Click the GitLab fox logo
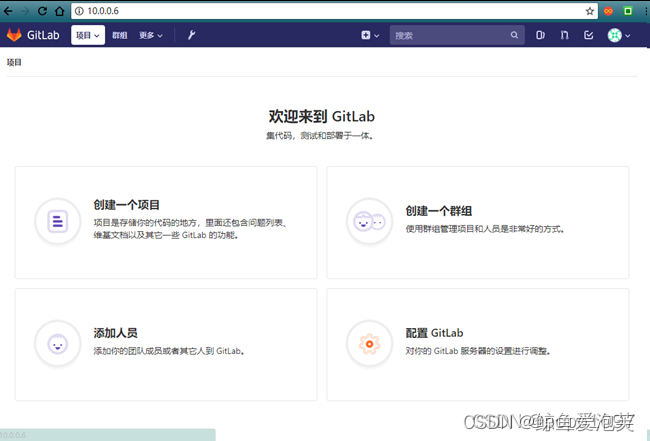 pyautogui.click(x=14, y=35)
